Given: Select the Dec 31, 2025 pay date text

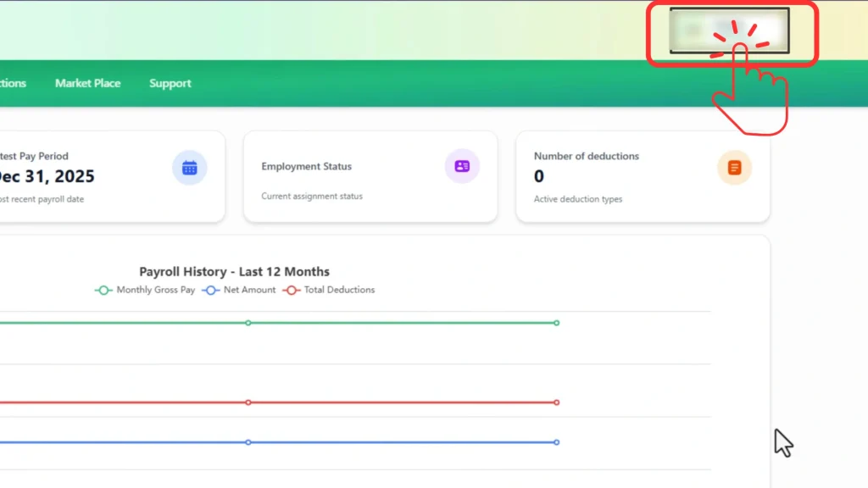Looking at the screenshot, I should point(47,176).
